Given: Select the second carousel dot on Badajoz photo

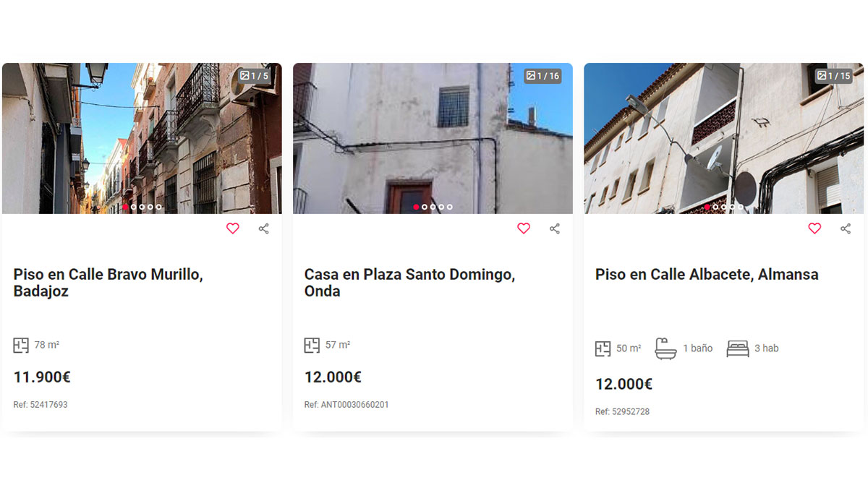Looking at the screenshot, I should [x=135, y=207].
